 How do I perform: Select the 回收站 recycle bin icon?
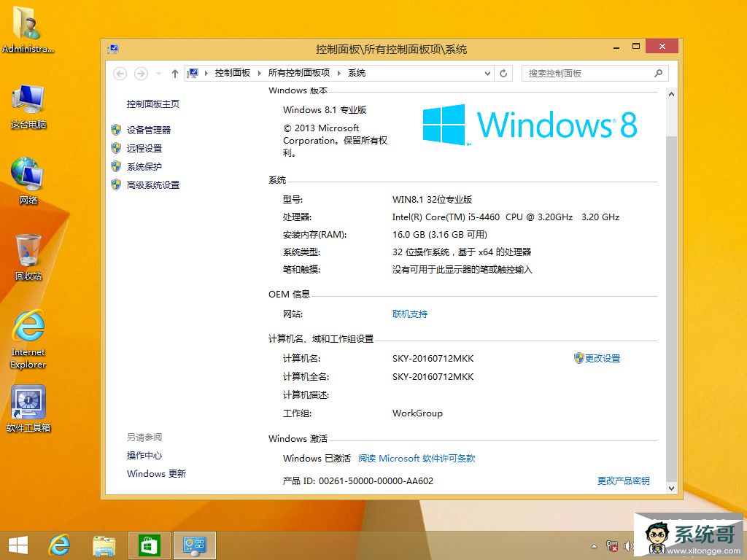(x=28, y=257)
